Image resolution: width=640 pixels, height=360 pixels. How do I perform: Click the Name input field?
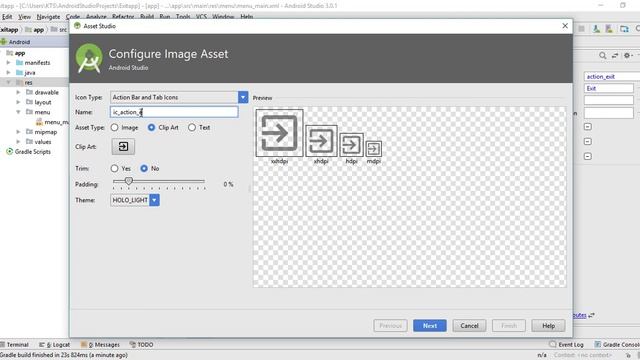click(174, 112)
